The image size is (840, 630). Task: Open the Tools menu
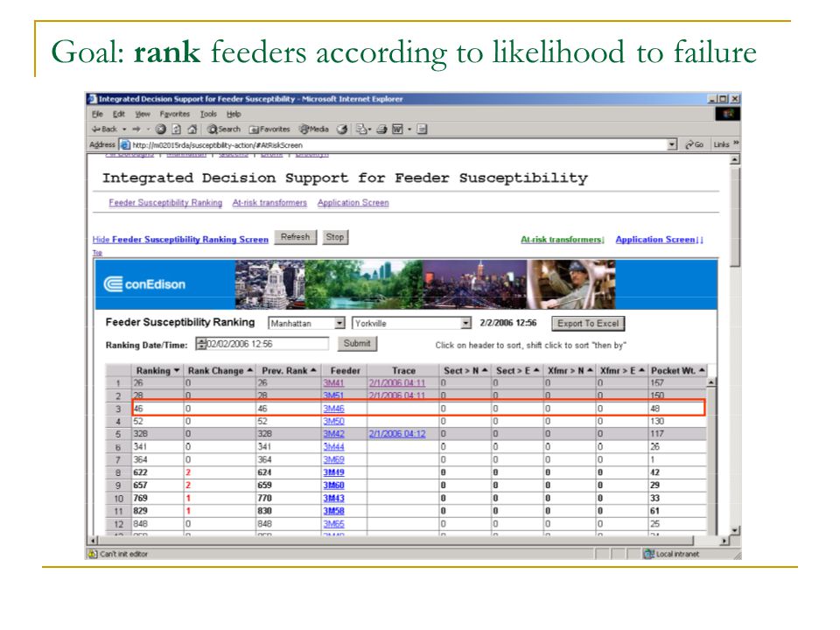[208, 114]
